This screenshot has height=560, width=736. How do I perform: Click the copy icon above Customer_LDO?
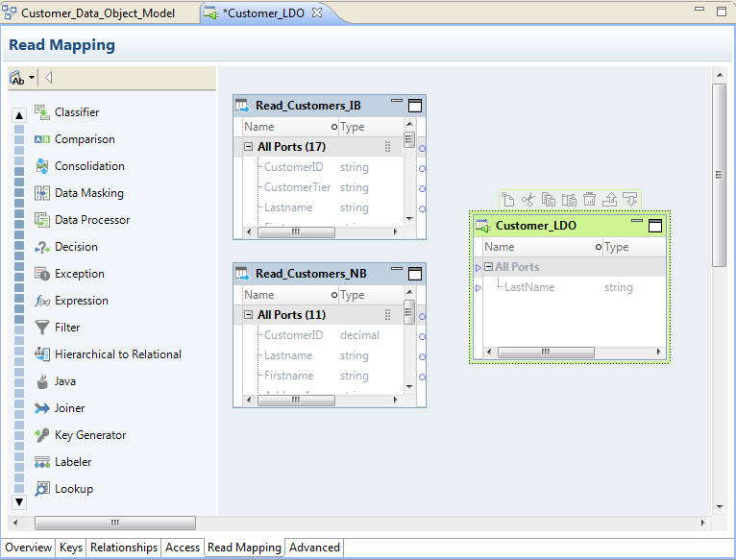point(548,199)
